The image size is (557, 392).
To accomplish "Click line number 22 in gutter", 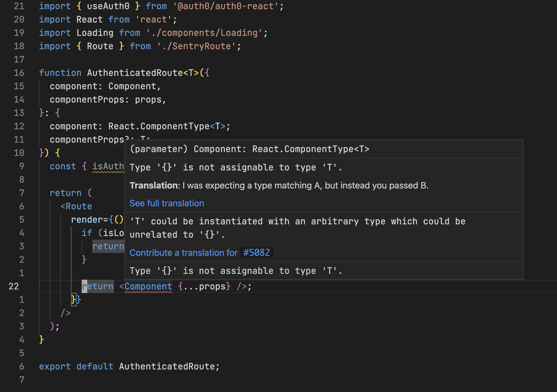I will (x=14, y=286).
